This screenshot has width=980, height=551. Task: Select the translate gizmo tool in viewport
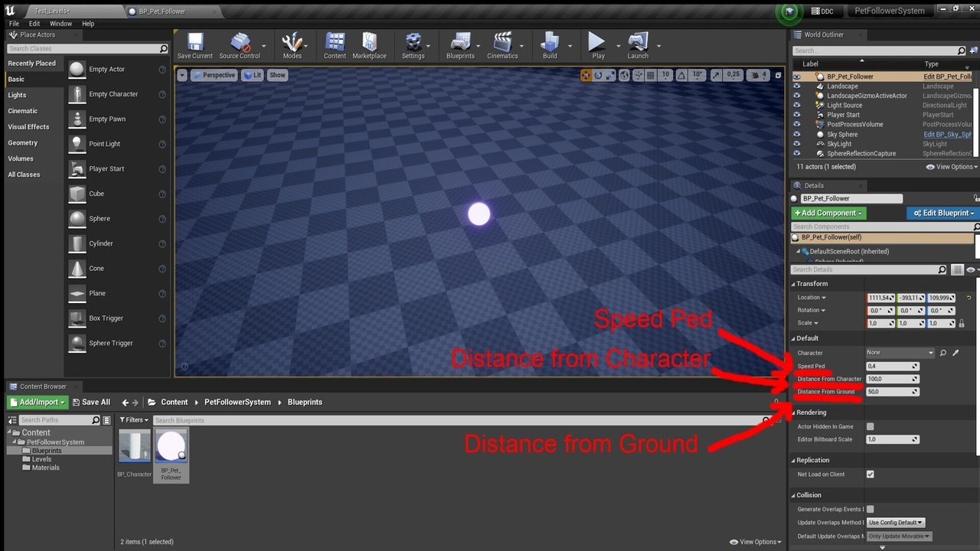point(586,75)
